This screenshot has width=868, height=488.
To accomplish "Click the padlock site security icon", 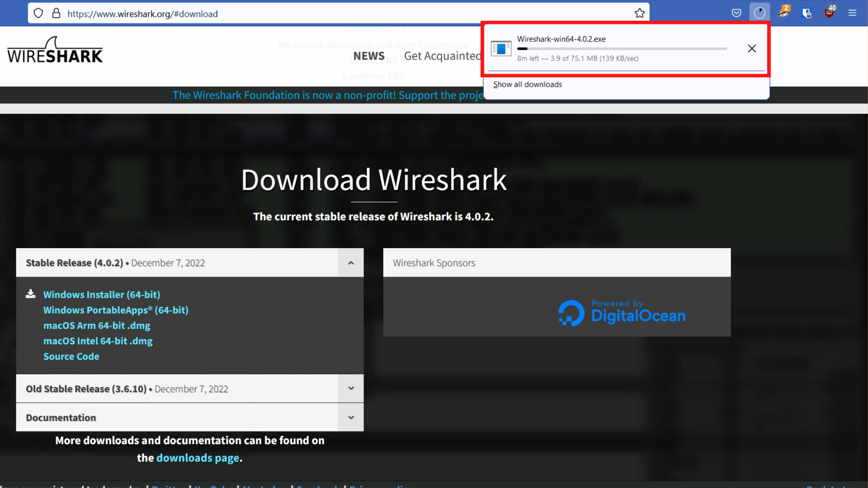I will (x=56, y=13).
